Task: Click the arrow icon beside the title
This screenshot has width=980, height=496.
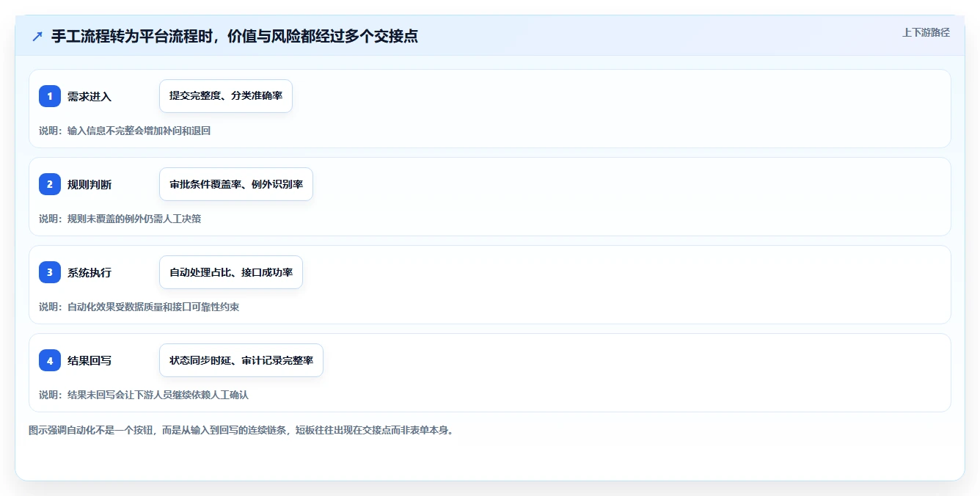Action: (x=37, y=37)
